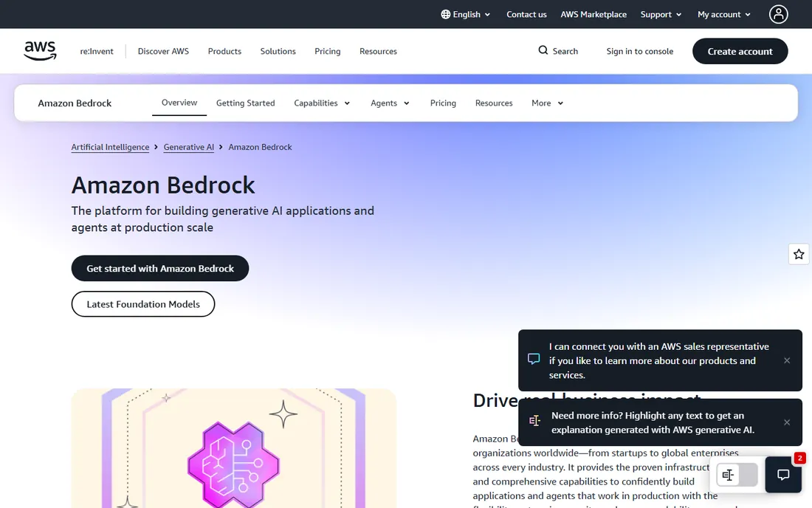Click the Bedrock brain illustration image
Viewport: 812px width, 508px height.
(x=233, y=448)
